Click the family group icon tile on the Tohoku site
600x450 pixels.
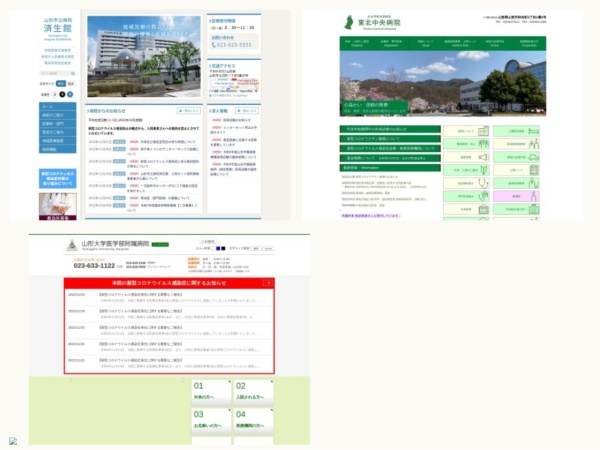466,144
